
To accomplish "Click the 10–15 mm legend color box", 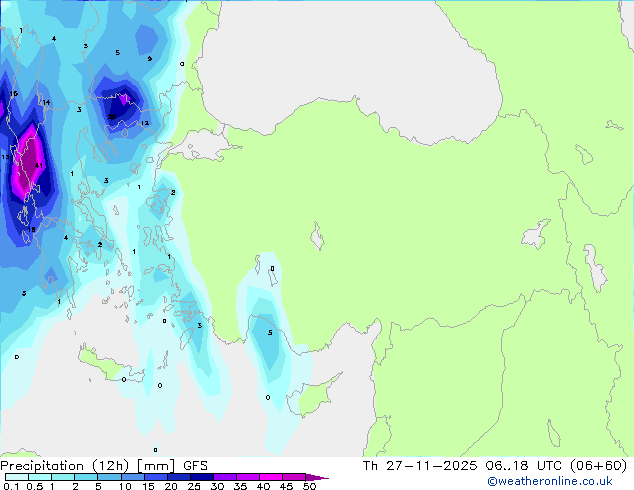I will (132, 477).
